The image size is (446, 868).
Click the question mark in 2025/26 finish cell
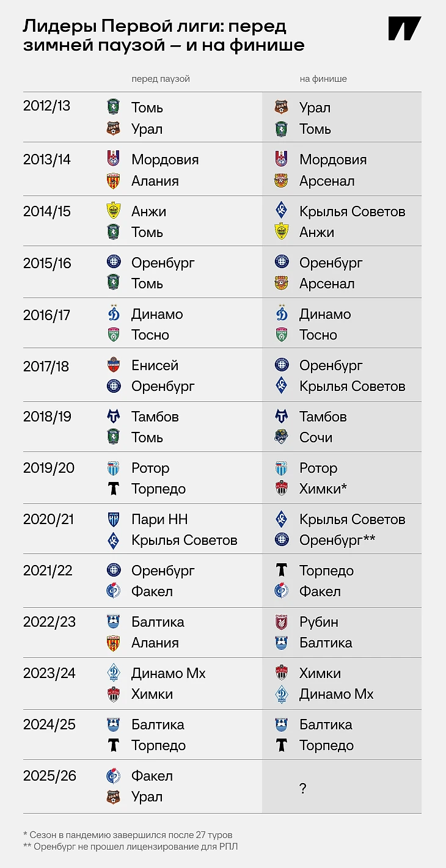pyautogui.click(x=303, y=789)
